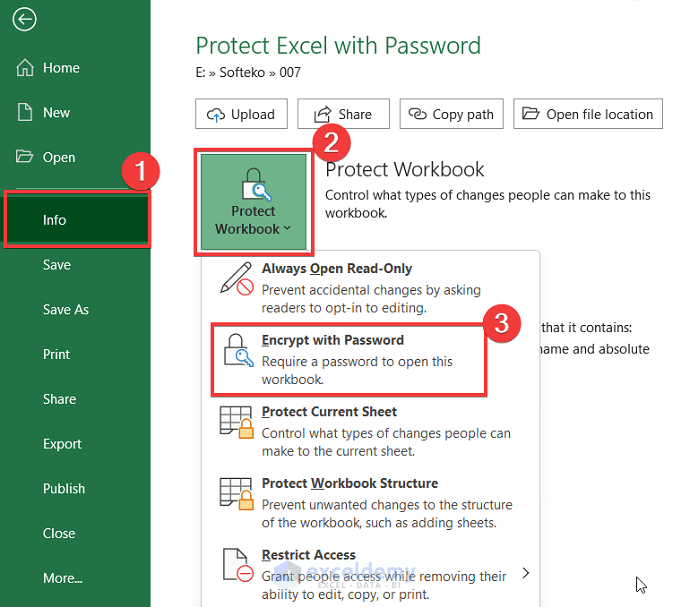Click the E: drive in the path
Image resolution: width=690 pixels, height=607 pixels.
click(201, 72)
